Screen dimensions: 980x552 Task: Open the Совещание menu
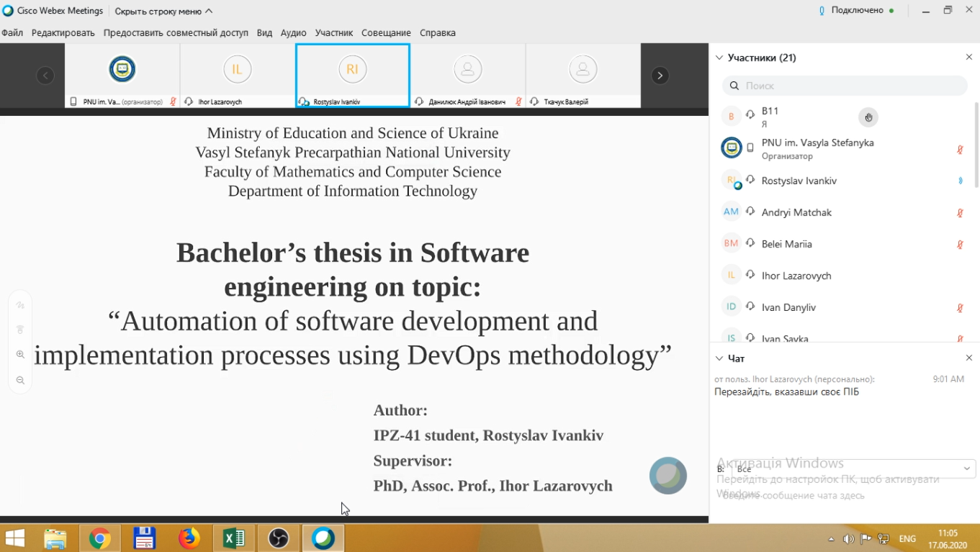tap(386, 33)
